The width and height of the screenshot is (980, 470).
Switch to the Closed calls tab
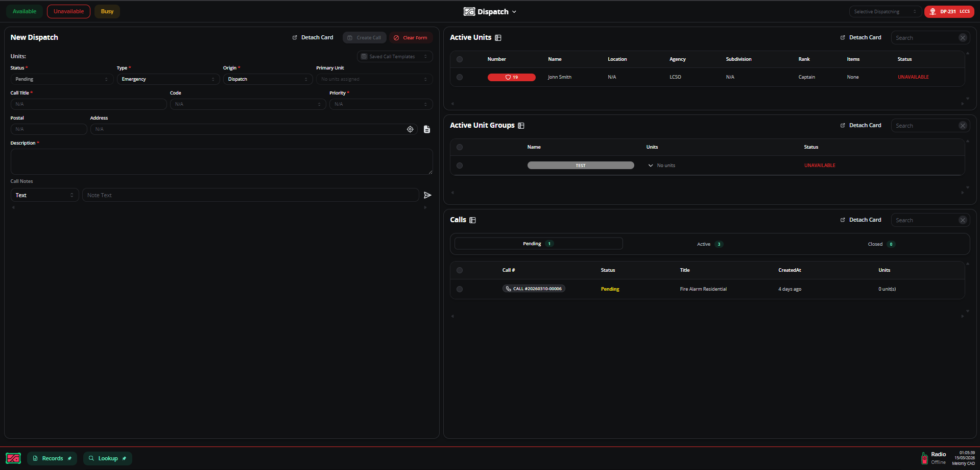[881, 244]
